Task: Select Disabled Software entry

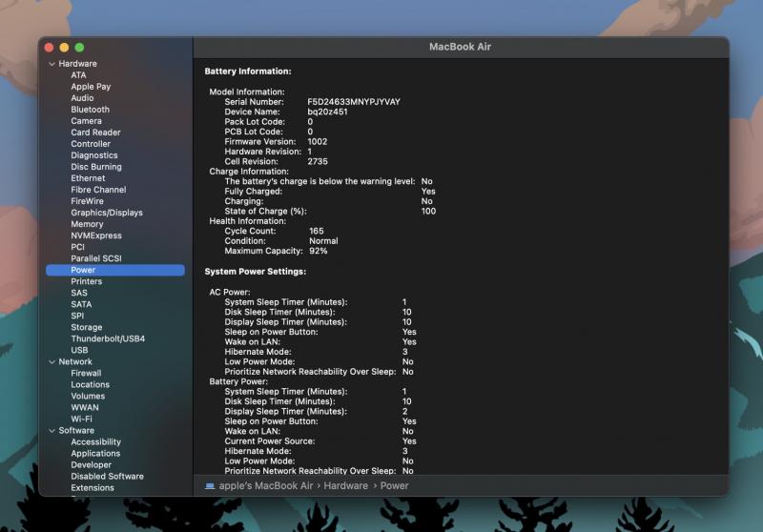Action: [107, 477]
